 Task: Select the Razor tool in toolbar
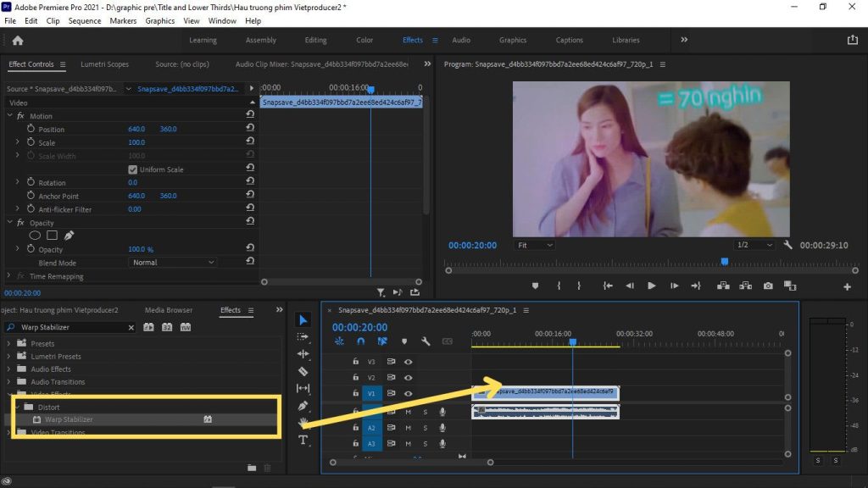coord(303,371)
